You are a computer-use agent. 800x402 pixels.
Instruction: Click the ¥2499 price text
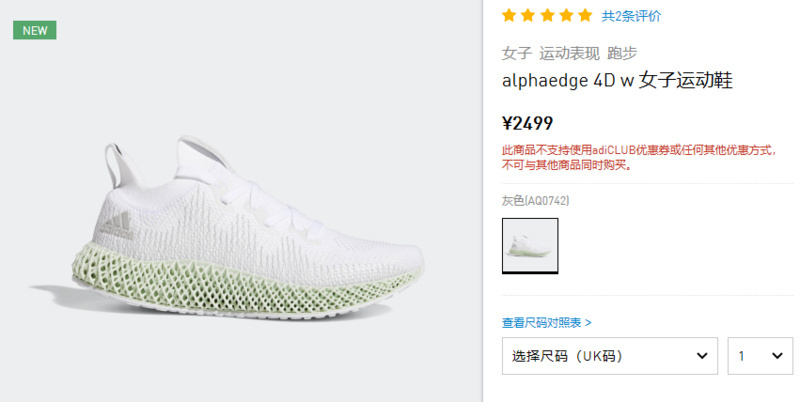pos(528,123)
